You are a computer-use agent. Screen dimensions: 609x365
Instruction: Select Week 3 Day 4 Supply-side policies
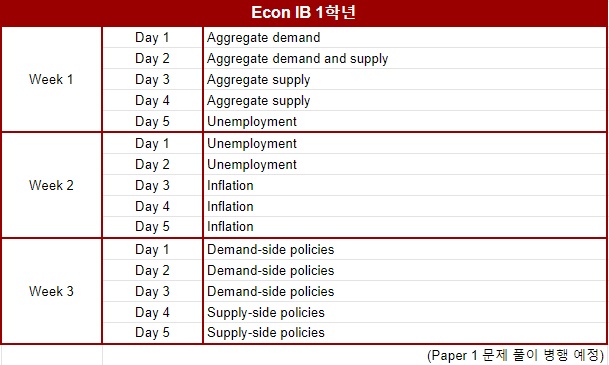(405, 312)
